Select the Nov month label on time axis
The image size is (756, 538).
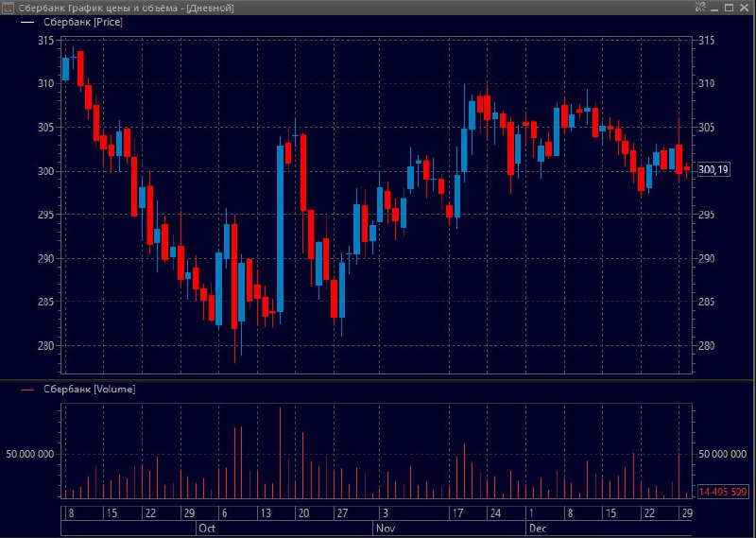coord(385,529)
